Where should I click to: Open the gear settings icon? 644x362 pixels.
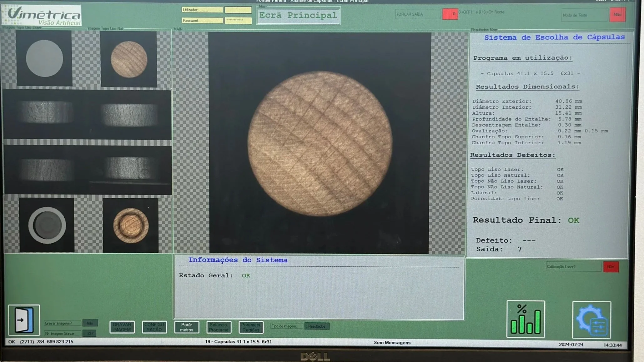[x=591, y=320]
